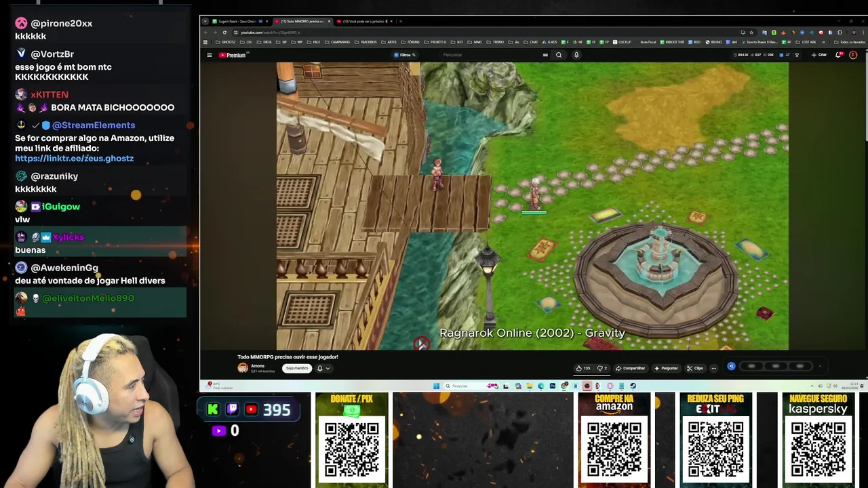Screen dimensions: 868x488
Task: Go back with the browser back arrow
Action: (x=205, y=33)
